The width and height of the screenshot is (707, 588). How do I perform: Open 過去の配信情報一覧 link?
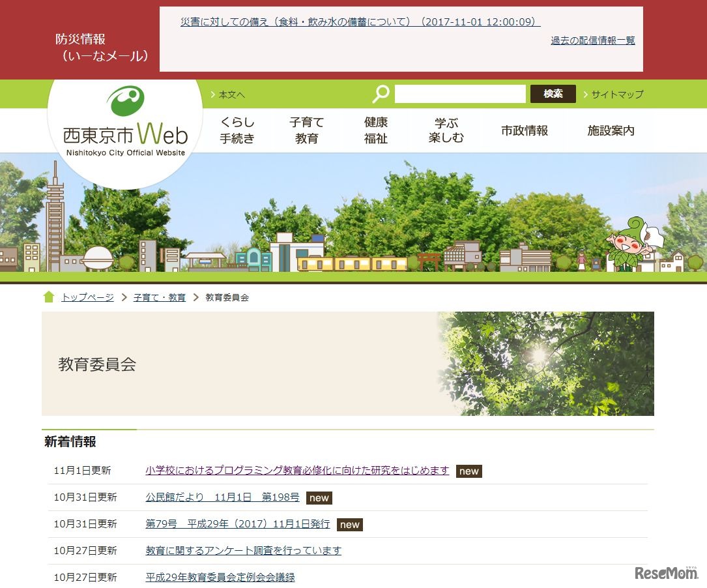tap(592, 40)
